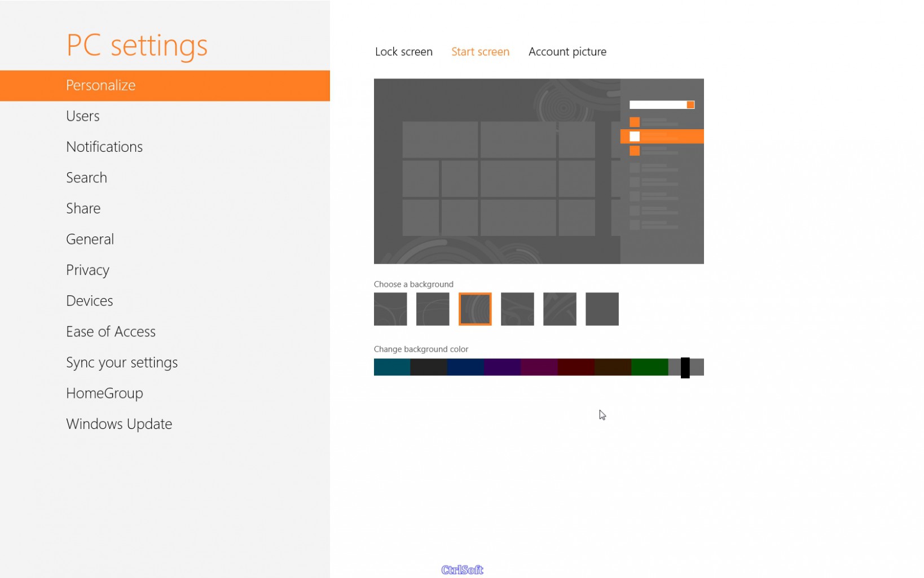924x578 pixels.
Task: Pick the brown background color
Action: point(613,367)
